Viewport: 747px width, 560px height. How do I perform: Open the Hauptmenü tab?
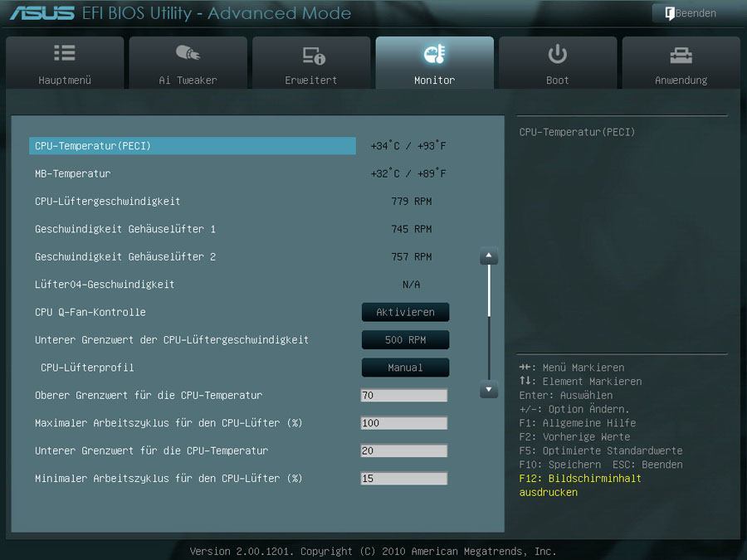click(x=65, y=62)
